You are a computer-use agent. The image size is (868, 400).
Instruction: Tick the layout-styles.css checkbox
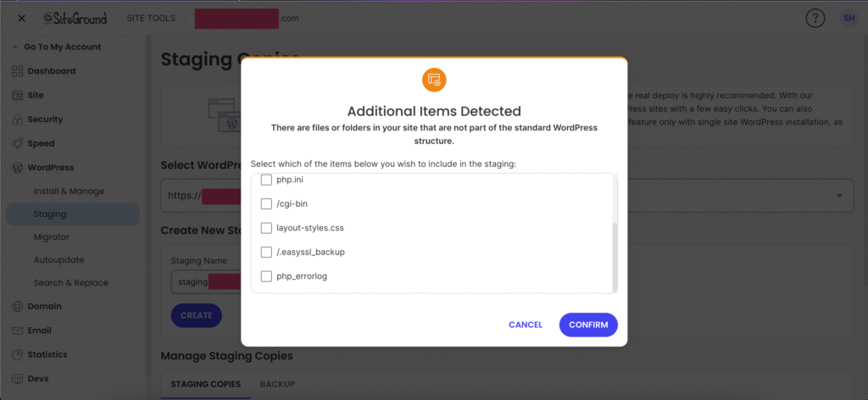pyautogui.click(x=266, y=228)
